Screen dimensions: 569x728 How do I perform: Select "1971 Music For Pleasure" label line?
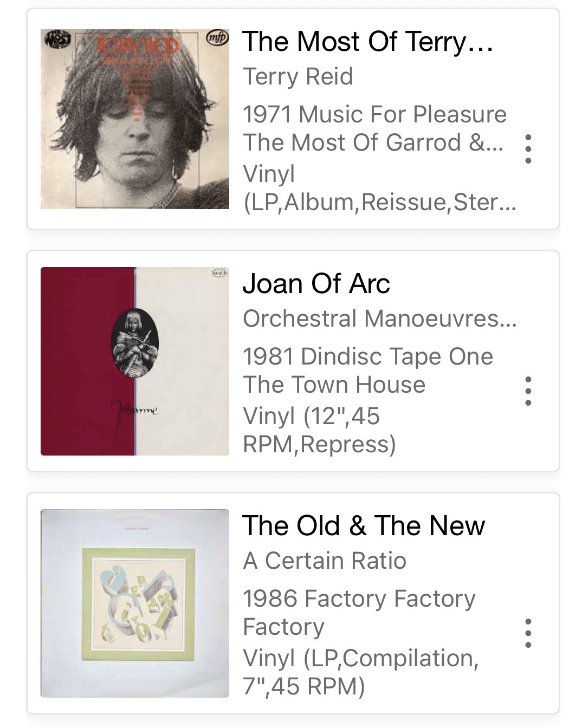[x=374, y=114]
